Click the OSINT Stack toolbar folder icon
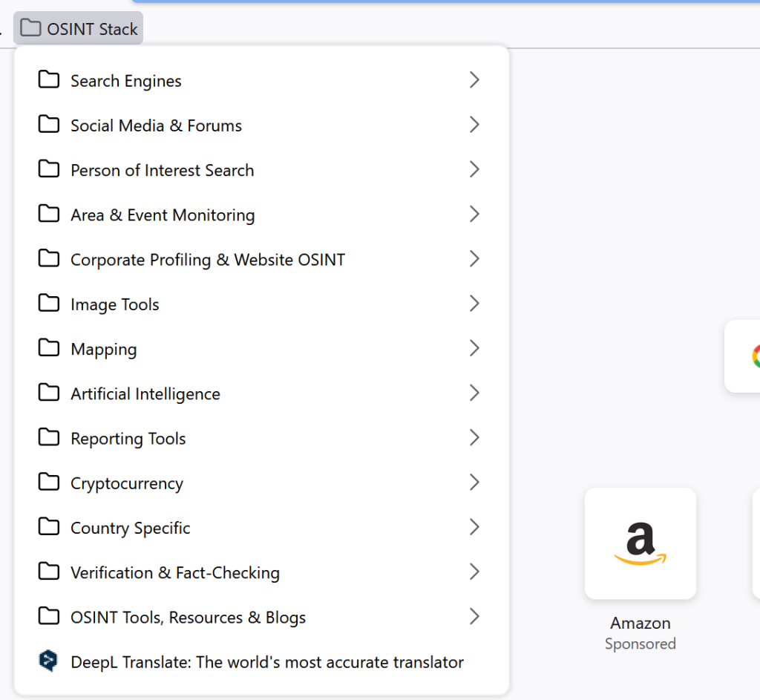The width and height of the screenshot is (760, 700). point(30,28)
